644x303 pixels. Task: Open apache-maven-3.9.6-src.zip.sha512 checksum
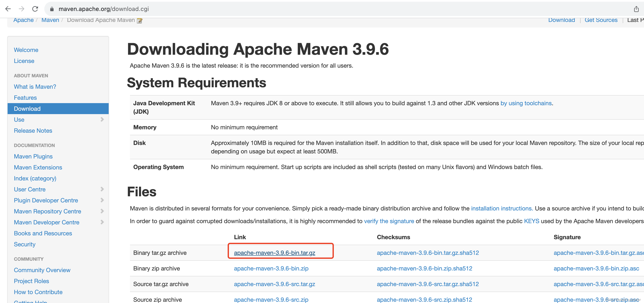point(425,299)
